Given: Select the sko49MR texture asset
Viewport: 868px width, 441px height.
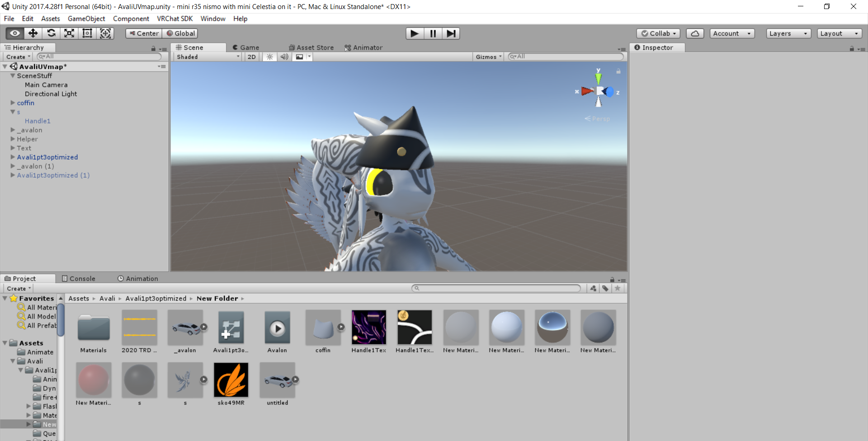Looking at the screenshot, I should 231,384.
